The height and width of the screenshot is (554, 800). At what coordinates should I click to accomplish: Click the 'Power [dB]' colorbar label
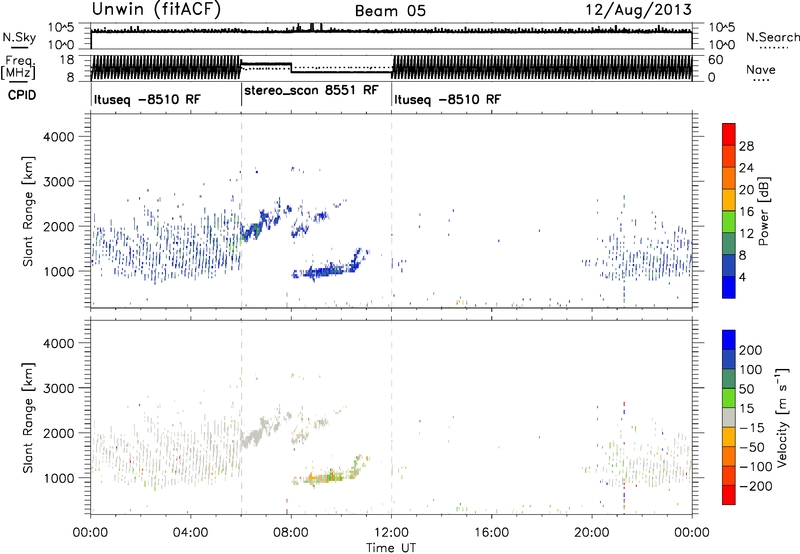point(764,211)
